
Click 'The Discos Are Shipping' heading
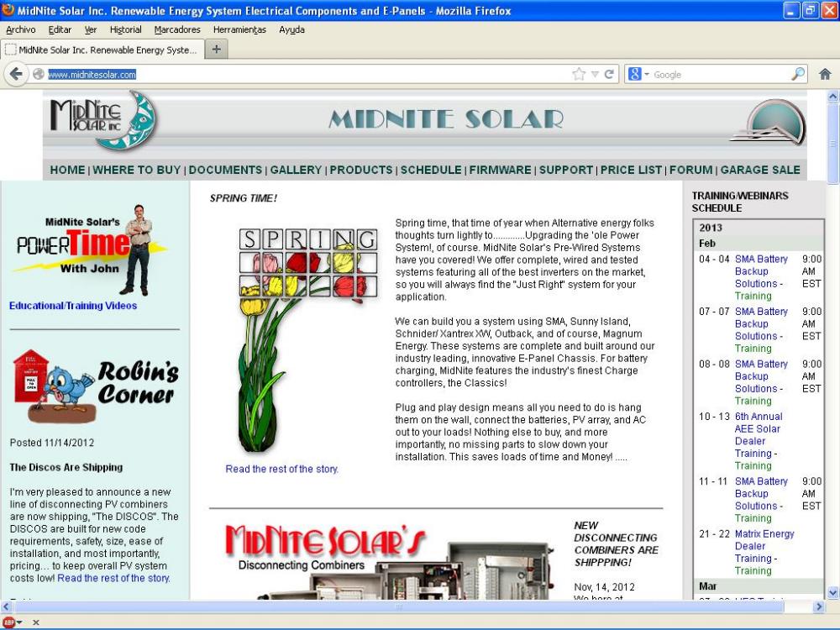pos(66,467)
